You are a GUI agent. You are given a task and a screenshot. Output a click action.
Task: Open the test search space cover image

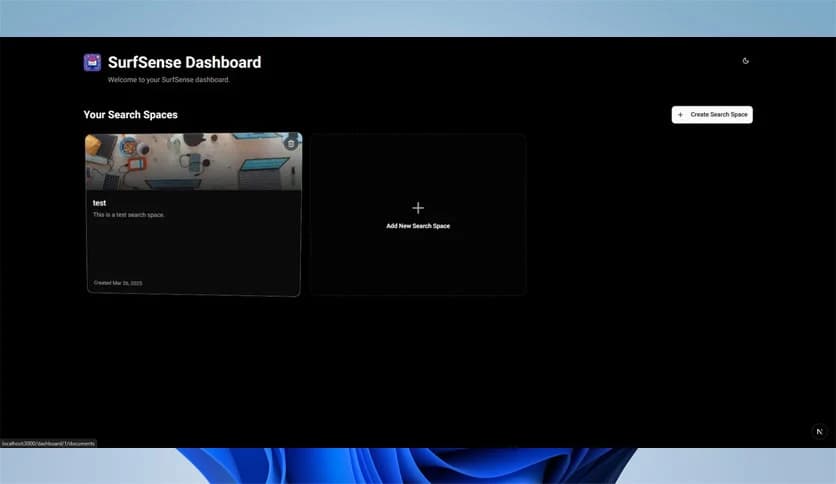pos(194,162)
